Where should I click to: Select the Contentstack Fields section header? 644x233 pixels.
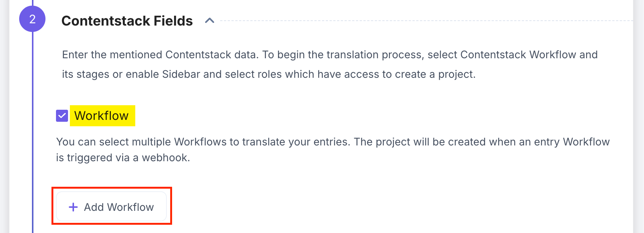127,21
